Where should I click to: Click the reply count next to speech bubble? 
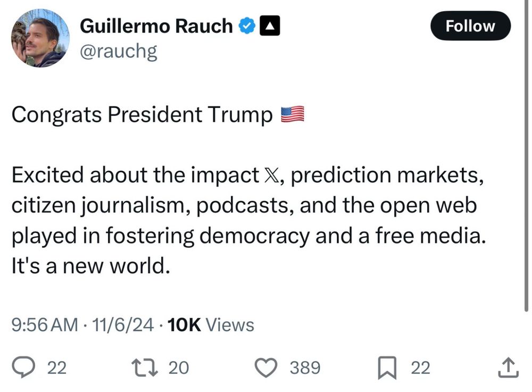click(x=57, y=368)
